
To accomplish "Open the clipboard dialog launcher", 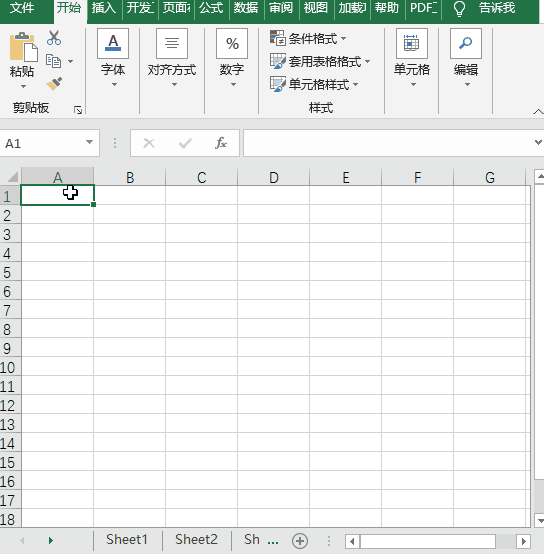I will [78, 110].
